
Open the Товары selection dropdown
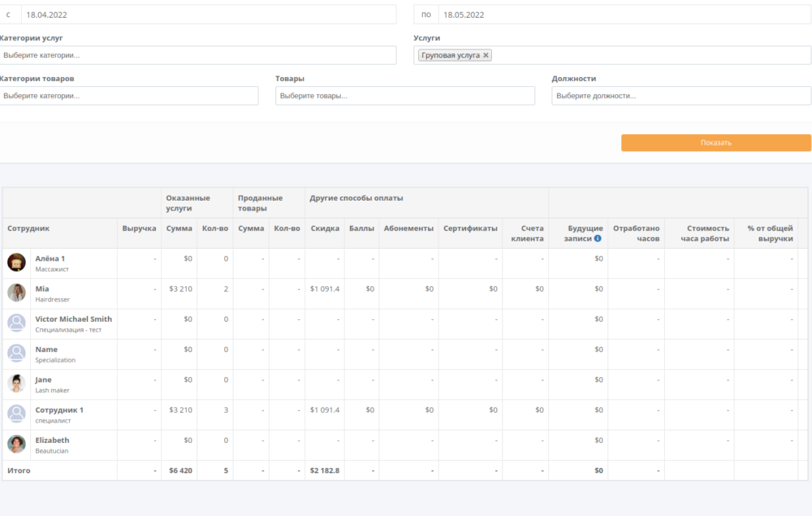point(405,96)
